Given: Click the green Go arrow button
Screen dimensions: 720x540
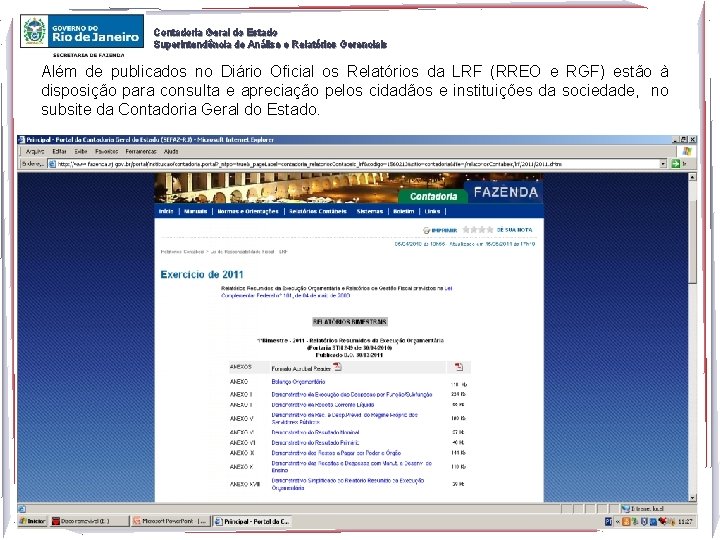Looking at the screenshot, I should [675, 164].
